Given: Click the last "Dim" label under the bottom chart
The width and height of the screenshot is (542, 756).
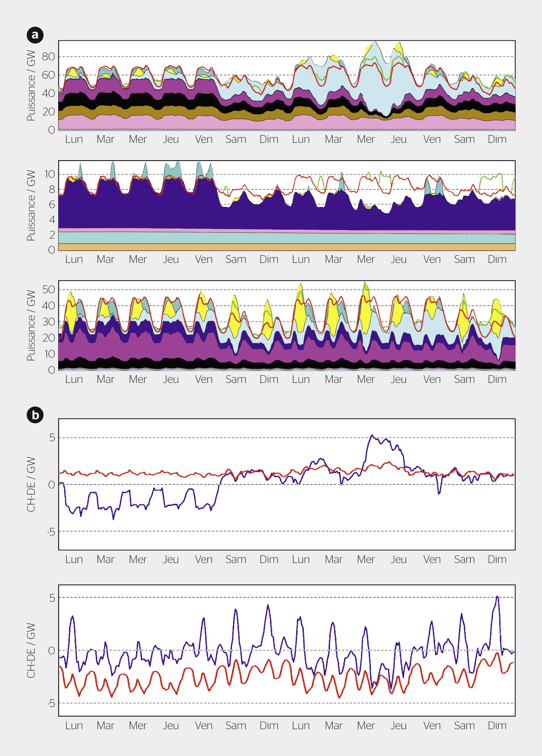Looking at the screenshot, I should 497,726.
